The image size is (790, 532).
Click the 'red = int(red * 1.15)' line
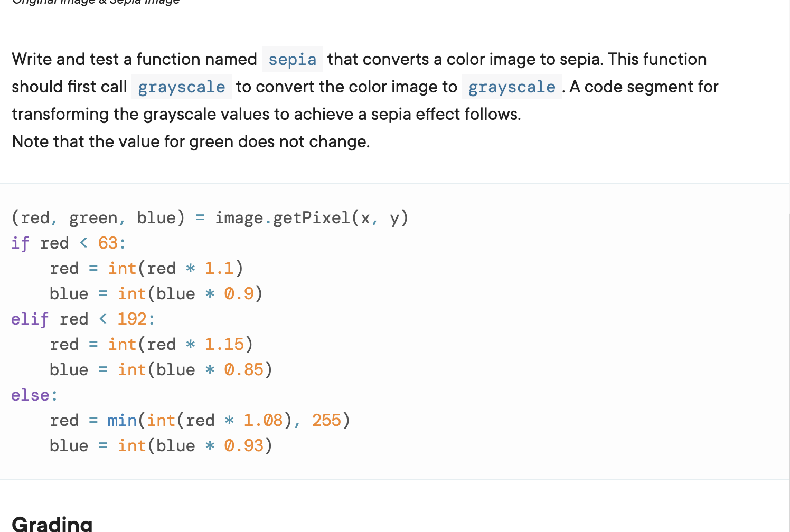[151, 344]
